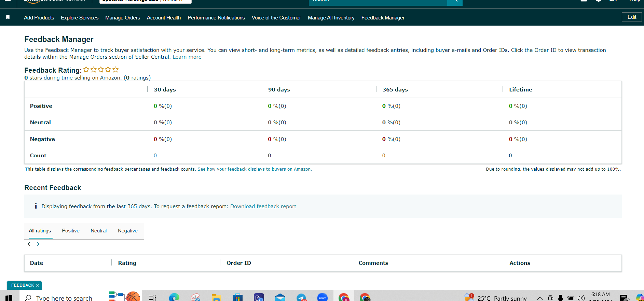Viewport: 644px width, 301px height.
Task: Click the Order ID column header
Action: tap(239, 263)
